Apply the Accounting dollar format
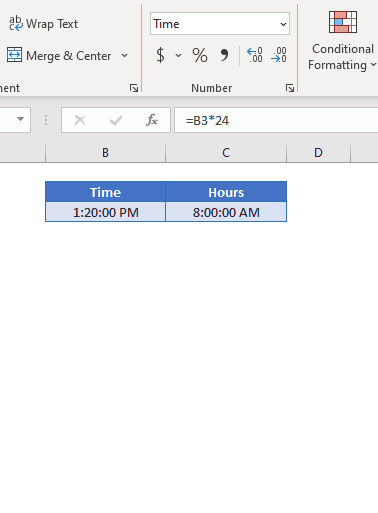Viewport: 378px width, 513px height. click(160, 55)
